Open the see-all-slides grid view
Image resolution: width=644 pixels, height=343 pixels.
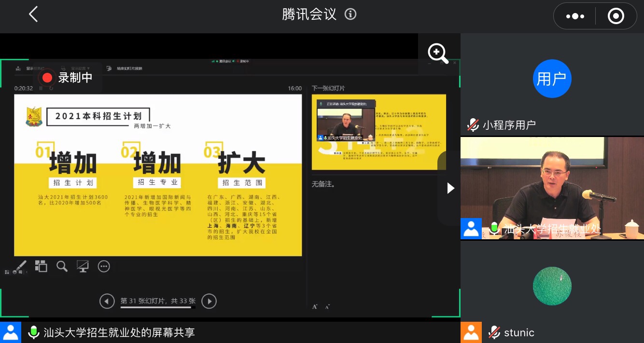point(41,266)
